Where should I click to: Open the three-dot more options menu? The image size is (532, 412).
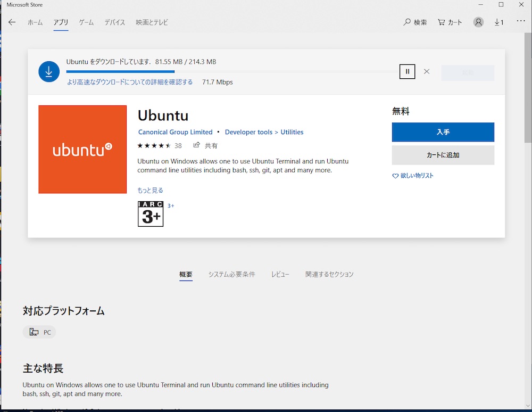coord(521,22)
